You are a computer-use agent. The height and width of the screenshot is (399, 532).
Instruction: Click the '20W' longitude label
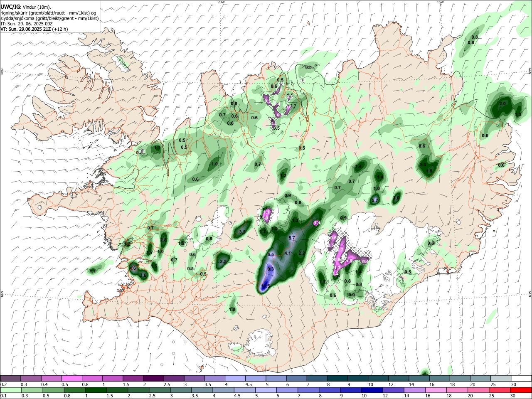tap(221, 2)
